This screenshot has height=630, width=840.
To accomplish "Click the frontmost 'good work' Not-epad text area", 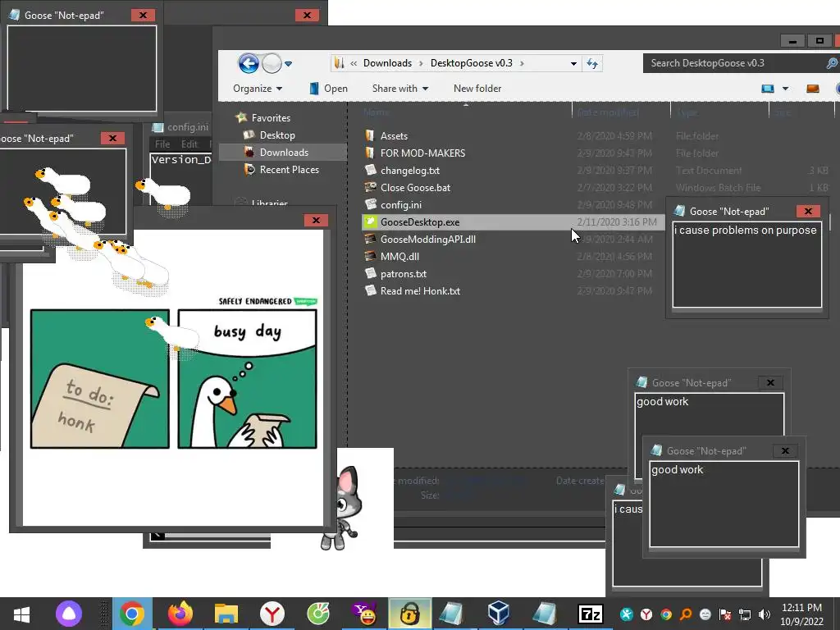I will [x=724, y=504].
